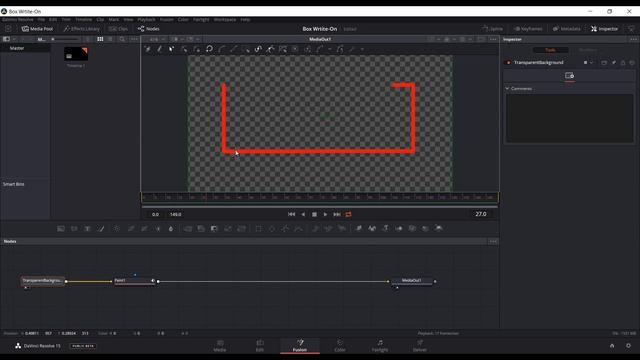640x360 pixels.
Task: Switch to the Edit page
Action: pos(260,345)
